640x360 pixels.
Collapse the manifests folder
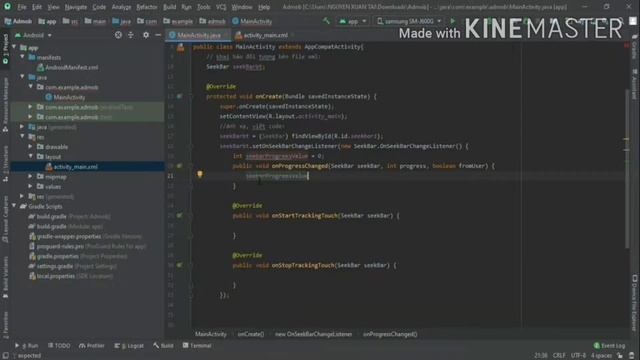pos(23,58)
